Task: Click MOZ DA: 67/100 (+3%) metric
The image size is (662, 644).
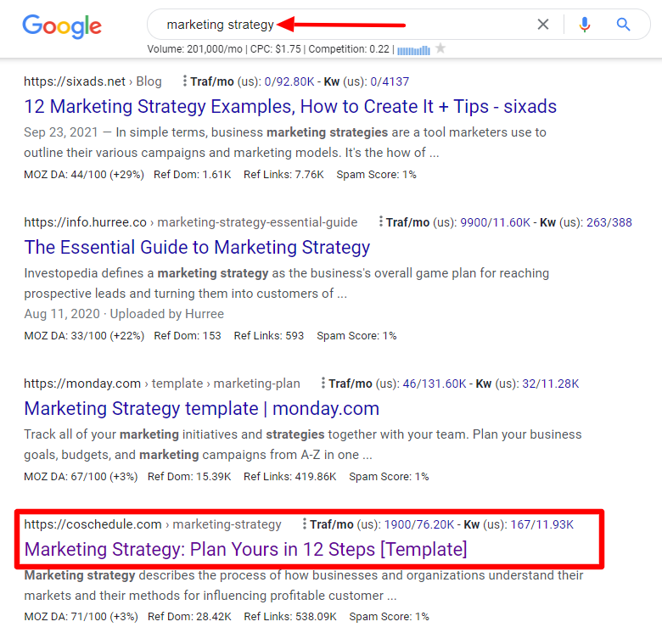Action: [x=81, y=477]
